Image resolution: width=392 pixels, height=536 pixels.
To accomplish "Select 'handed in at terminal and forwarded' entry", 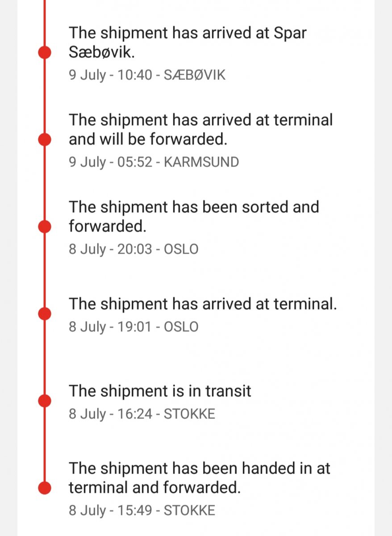I will (x=199, y=478).
